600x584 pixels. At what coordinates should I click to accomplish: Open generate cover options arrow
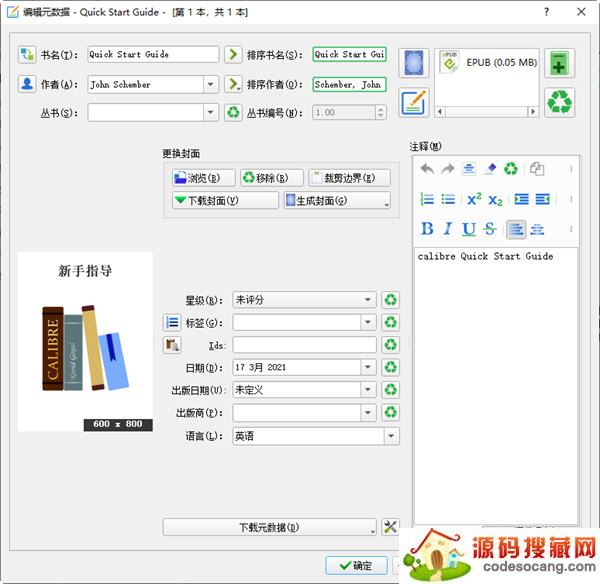[386, 204]
